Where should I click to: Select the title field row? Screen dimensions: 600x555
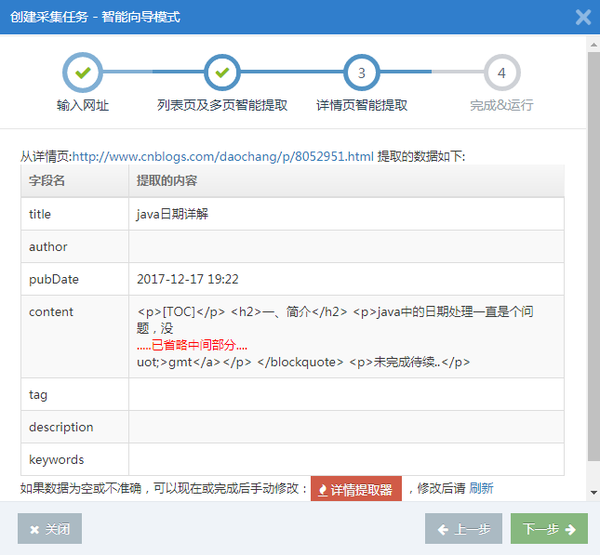(x=292, y=214)
